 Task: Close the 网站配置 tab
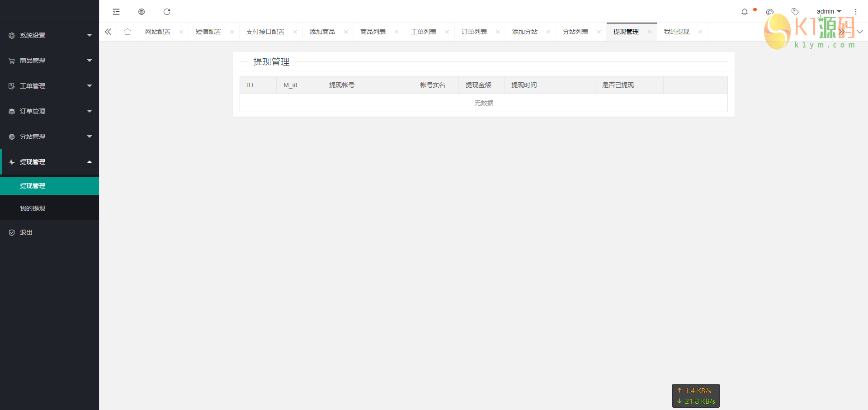181,32
